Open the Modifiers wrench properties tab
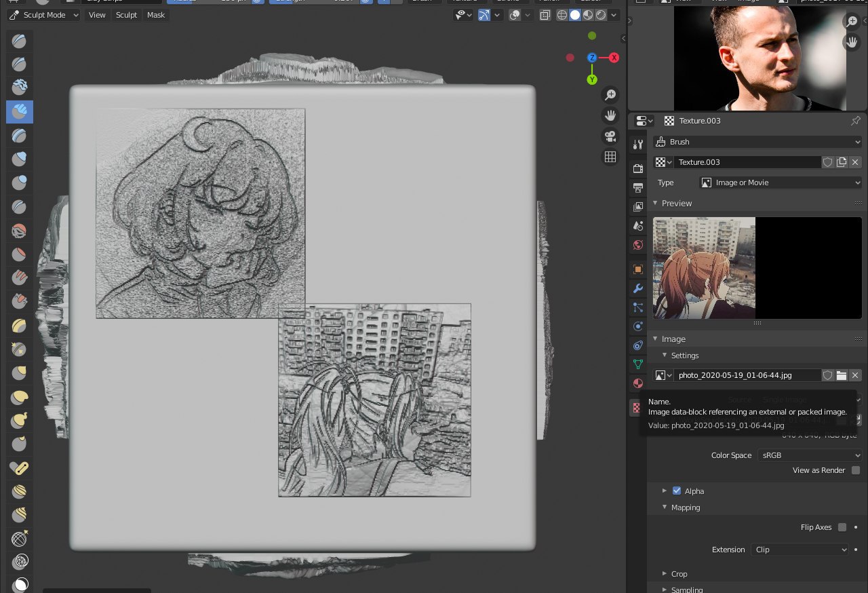Screen dimensions: 868x593 (637, 289)
